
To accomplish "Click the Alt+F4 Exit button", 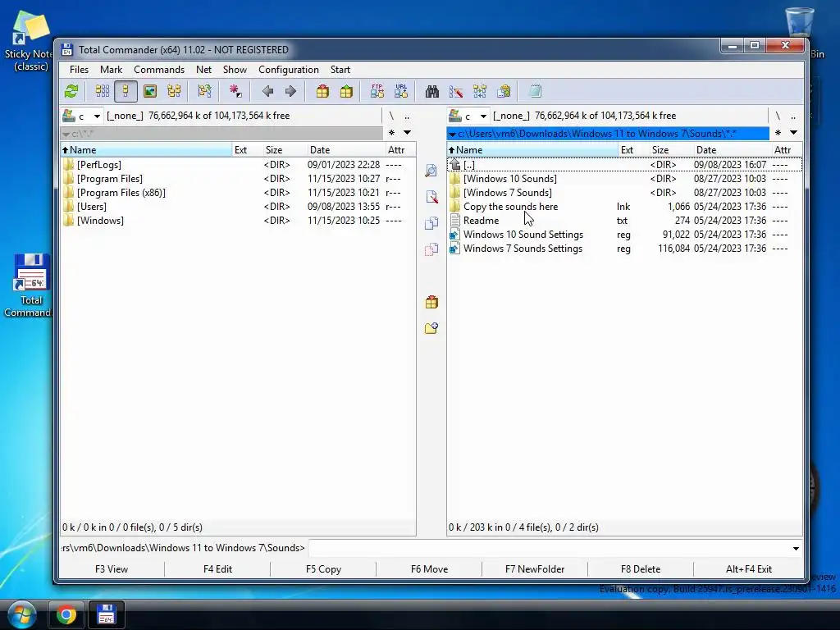I will [748, 569].
